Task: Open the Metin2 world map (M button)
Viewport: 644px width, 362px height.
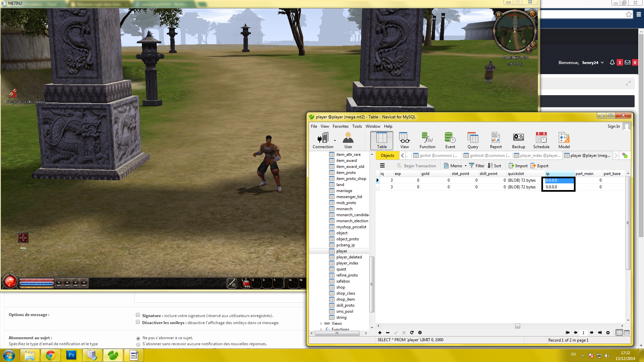Action: 499,15
